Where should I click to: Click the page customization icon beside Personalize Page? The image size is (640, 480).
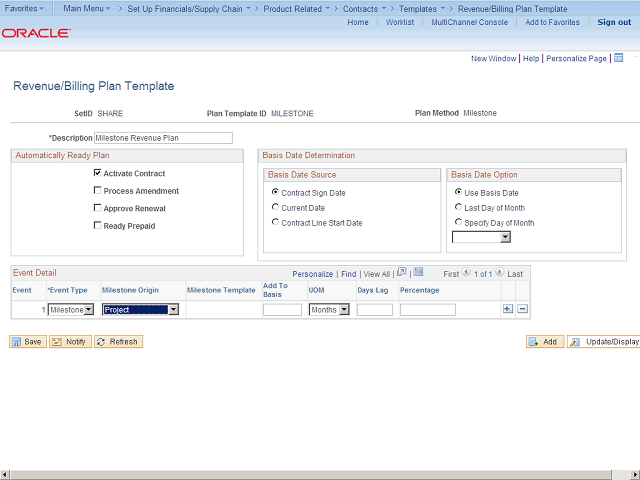click(619, 58)
